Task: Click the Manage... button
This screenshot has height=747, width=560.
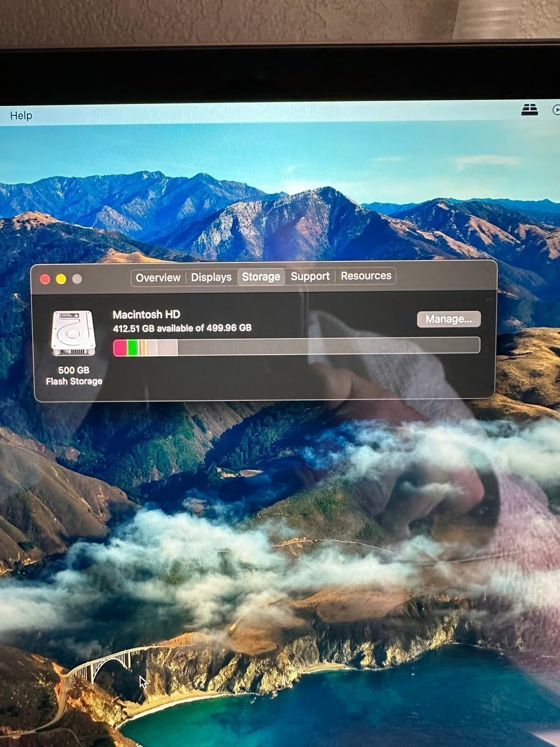Action: click(x=448, y=319)
